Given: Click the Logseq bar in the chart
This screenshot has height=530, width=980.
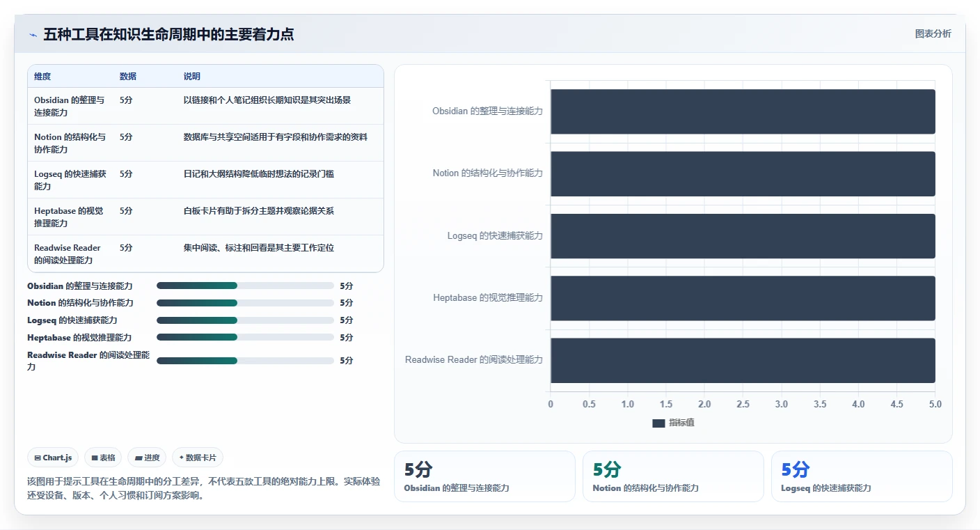Looking at the screenshot, I should [x=743, y=236].
